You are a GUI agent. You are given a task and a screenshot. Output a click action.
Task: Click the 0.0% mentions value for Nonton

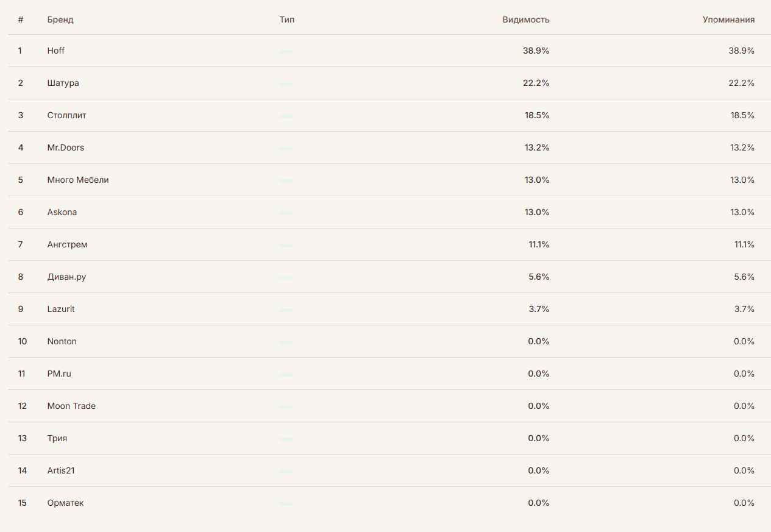click(x=744, y=341)
